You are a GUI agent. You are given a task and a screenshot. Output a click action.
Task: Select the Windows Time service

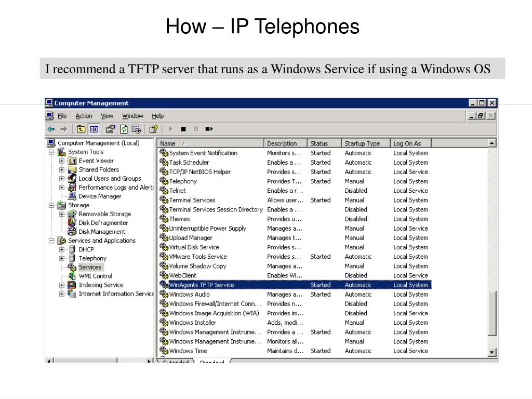tap(188, 351)
